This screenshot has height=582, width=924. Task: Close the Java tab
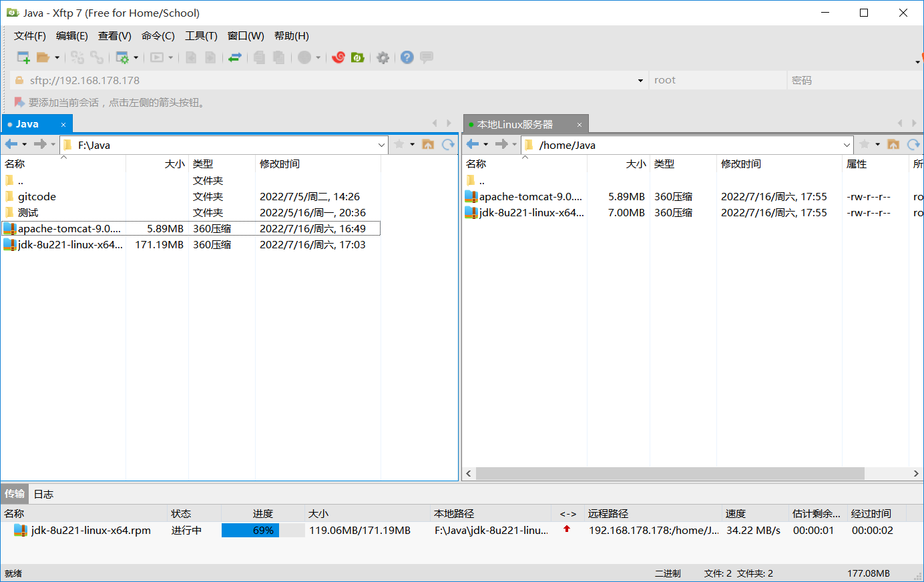pos(63,125)
